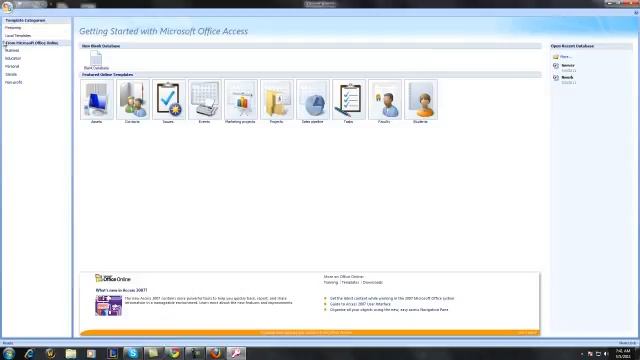This screenshot has height=360, width=640.
Task: Select the Personal template category
Action: 12,66
